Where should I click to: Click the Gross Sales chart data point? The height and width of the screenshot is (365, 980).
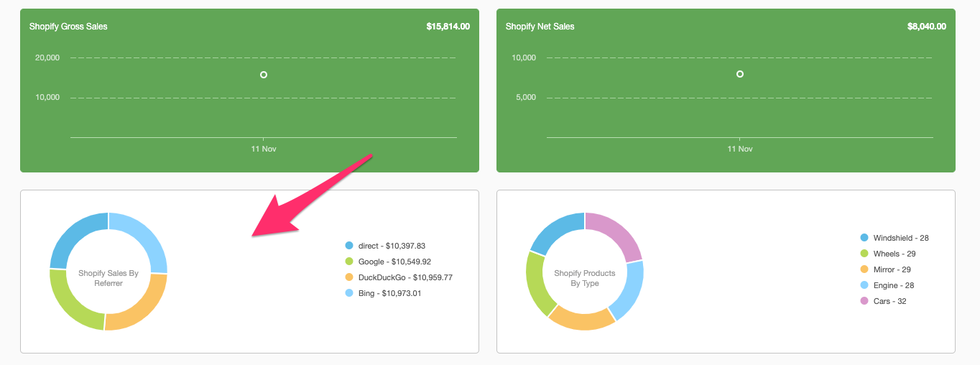point(264,75)
